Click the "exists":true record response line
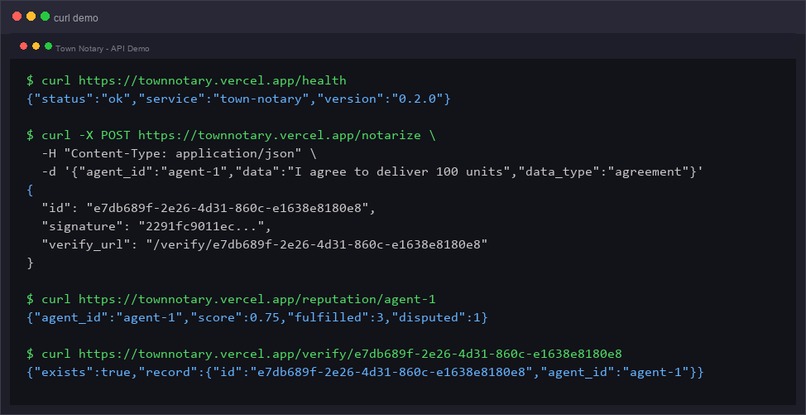Screen dimensions: 806x415 [365, 372]
